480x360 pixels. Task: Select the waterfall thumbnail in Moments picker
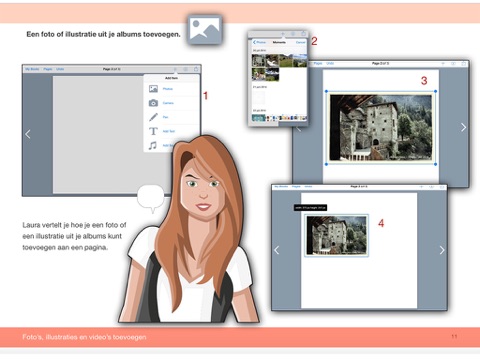point(272,61)
